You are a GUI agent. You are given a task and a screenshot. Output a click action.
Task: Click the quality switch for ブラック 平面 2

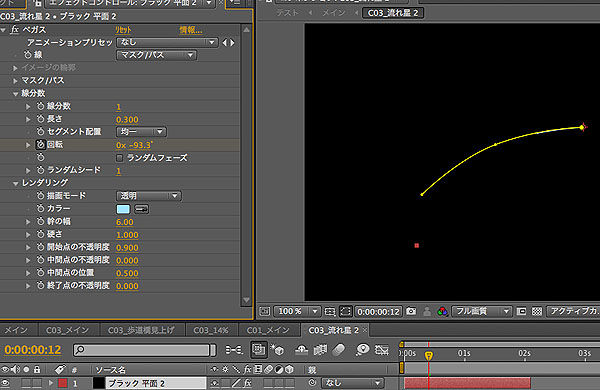point(236,383)
